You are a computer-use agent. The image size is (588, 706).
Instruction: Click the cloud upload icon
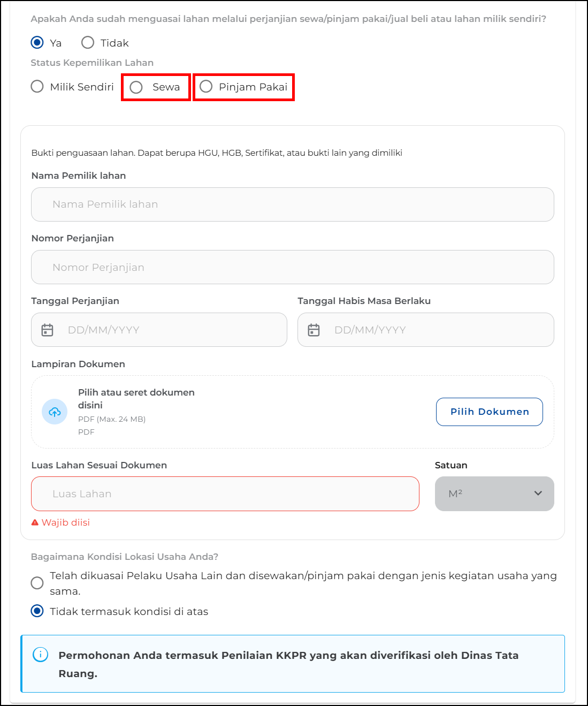(55, 412)
